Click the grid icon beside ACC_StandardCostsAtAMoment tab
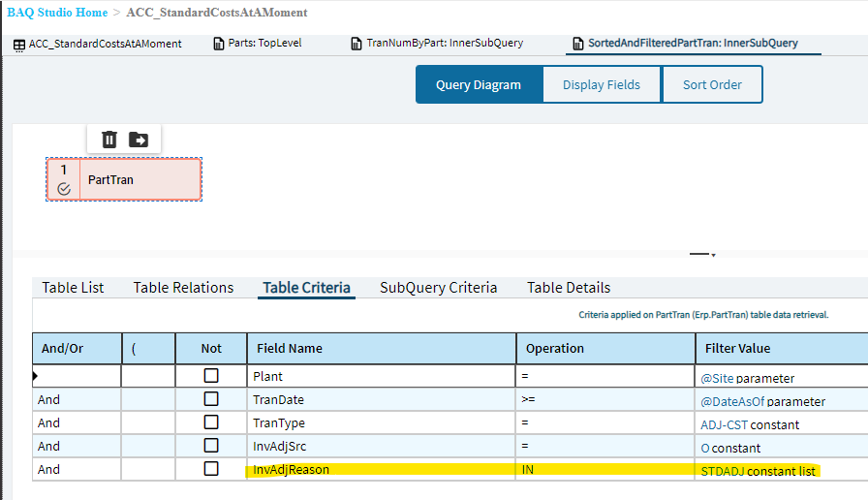This screenshot has width=868, height=500. tap(19, 45)
